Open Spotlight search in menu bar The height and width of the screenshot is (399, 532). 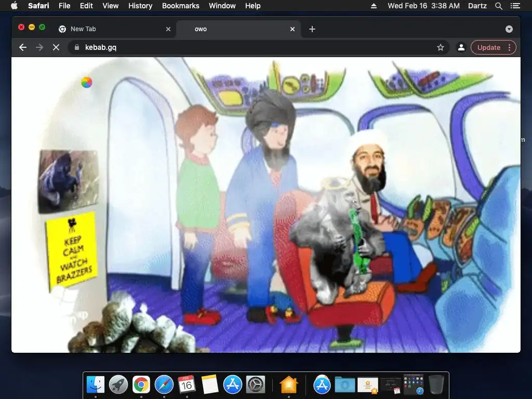498,6
